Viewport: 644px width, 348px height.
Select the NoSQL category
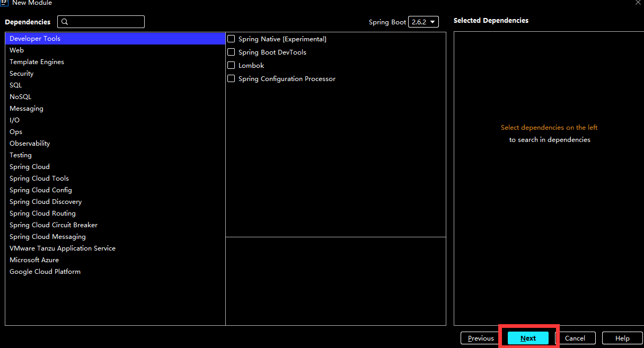point(115,97)
